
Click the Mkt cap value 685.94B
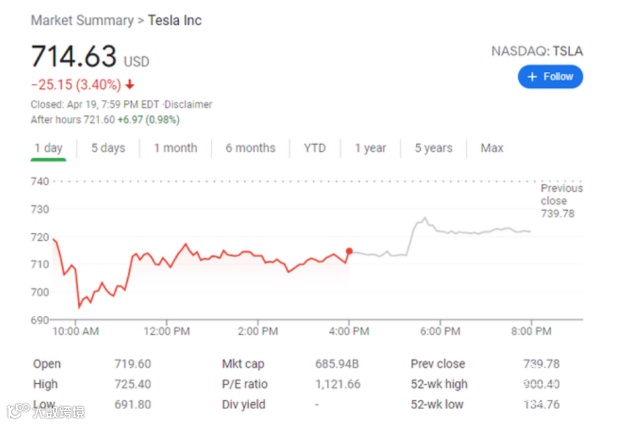click(336, 364)
